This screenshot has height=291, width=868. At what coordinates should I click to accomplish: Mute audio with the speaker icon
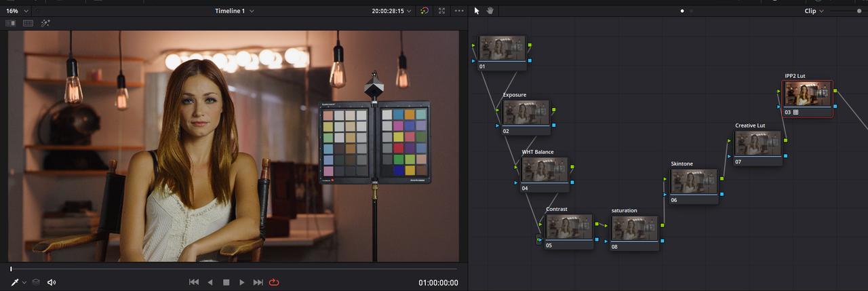click(52, 282)
